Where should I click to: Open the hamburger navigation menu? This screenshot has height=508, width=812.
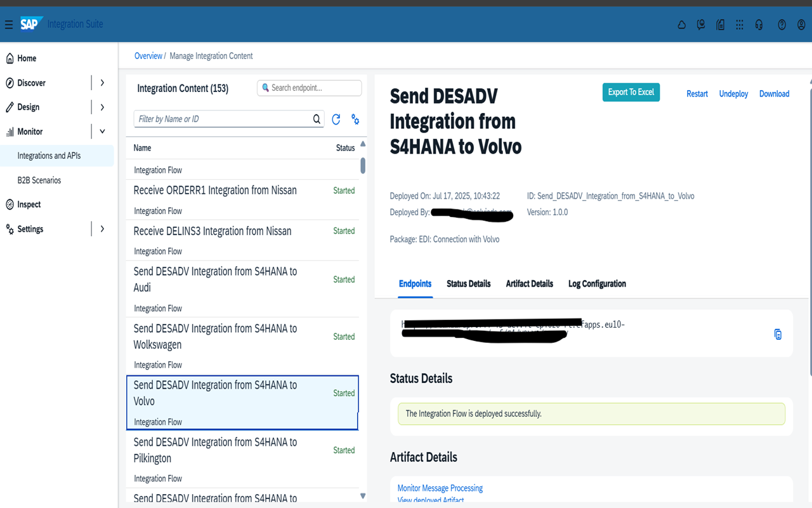click(x=9, y=25)
